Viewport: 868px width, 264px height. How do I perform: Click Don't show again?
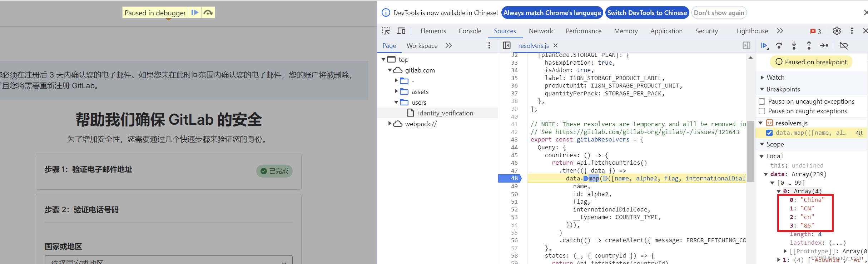click(719, 13)
